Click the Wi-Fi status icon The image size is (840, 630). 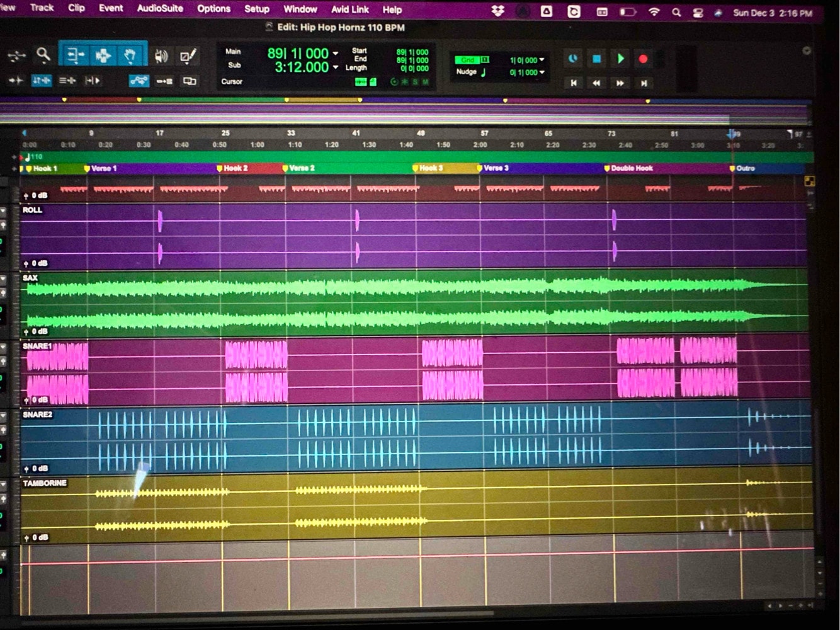pos(654,12)
